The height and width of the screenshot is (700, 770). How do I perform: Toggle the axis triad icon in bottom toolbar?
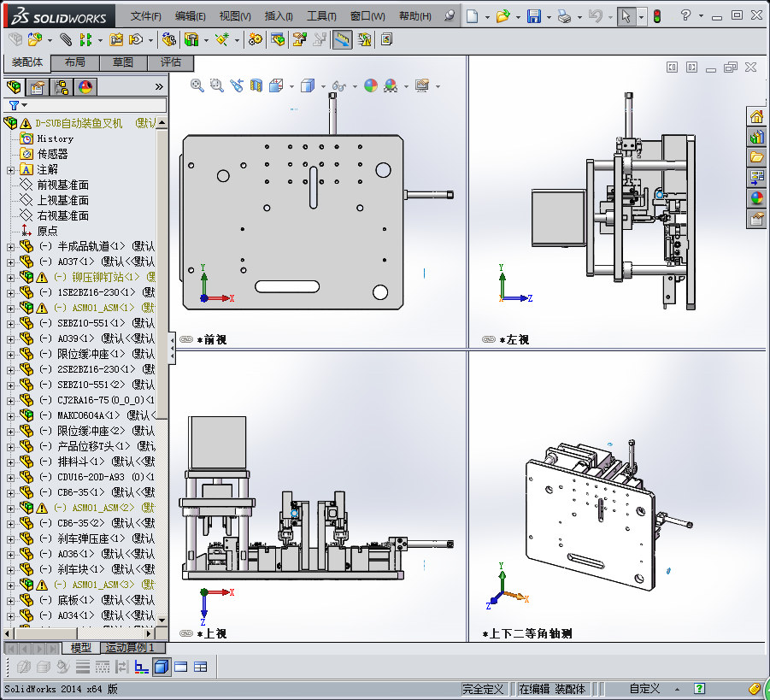(x=141, y=667)
